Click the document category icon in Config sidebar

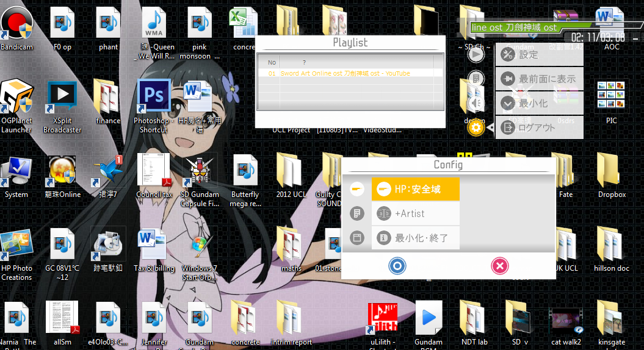tap(357, 213)
